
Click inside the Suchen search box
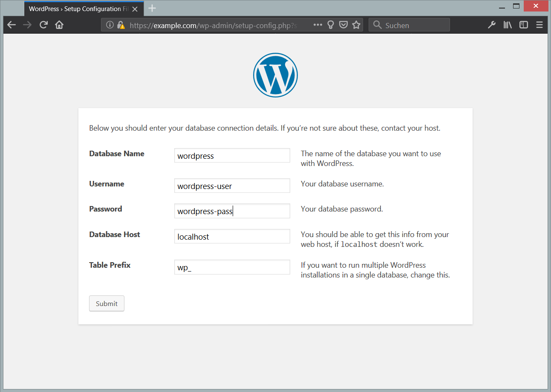(413, 25)
